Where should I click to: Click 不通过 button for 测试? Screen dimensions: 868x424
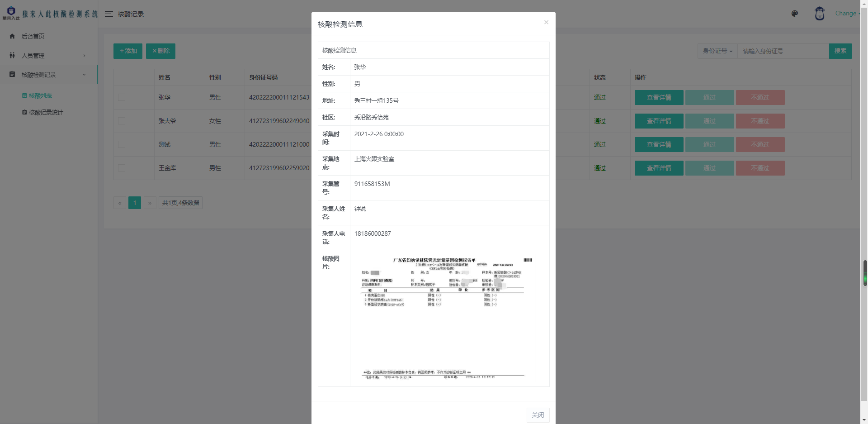(x=760, y=144)
